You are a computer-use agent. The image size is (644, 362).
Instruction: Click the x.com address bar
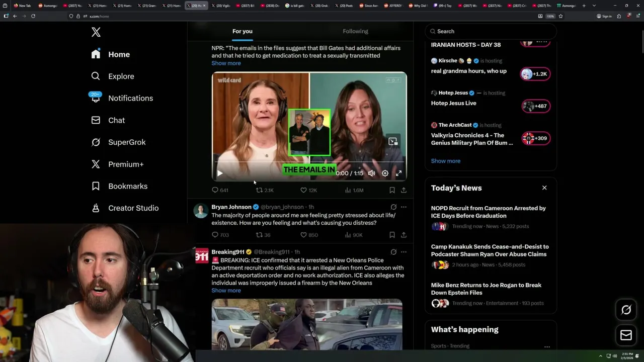(302, 16)
